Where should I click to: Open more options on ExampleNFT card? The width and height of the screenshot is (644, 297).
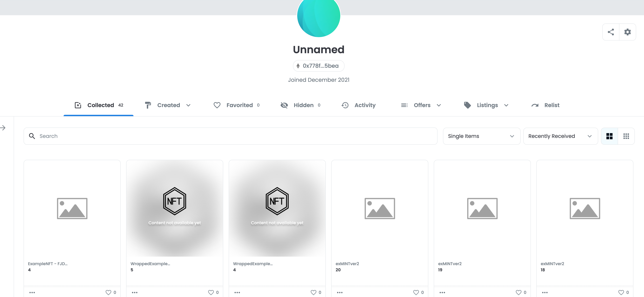[x=32, y=292]
